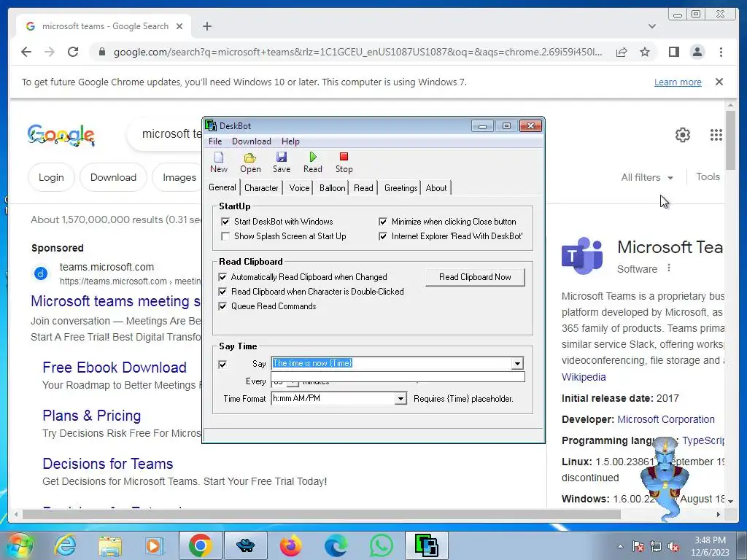Disable Queue Read Commands

(222, 306)
